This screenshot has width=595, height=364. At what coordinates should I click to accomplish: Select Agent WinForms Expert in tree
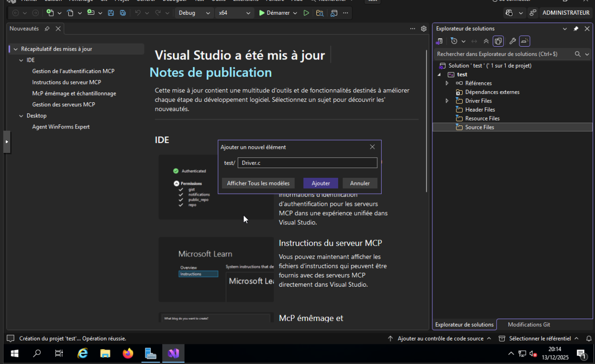[61, 127]
